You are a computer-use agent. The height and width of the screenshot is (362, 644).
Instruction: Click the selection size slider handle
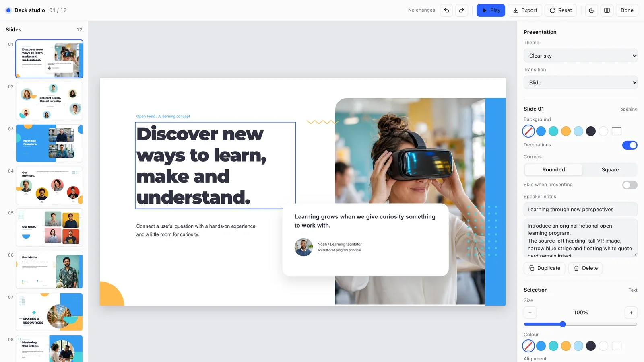(x=563, y=324)
